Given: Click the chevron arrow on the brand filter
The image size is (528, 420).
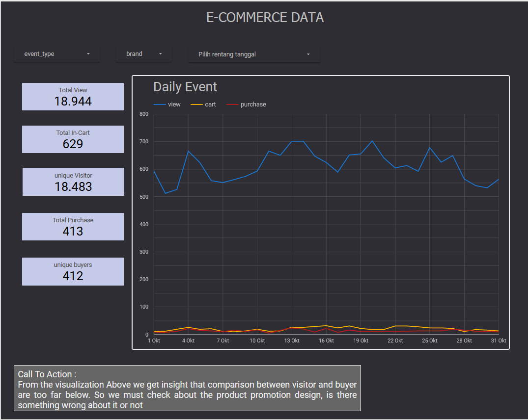Looking at the screenshot, I should 160,54.
